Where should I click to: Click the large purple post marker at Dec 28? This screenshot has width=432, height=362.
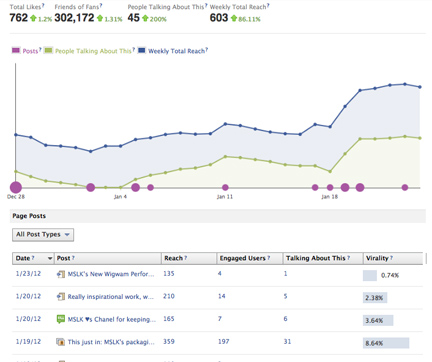[15, 187]
